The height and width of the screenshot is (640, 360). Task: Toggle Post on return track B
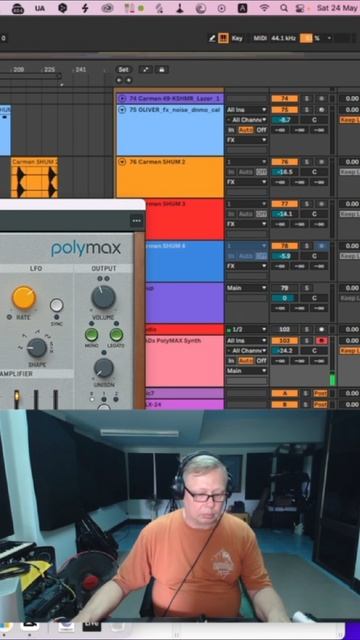tap(320, 404)
